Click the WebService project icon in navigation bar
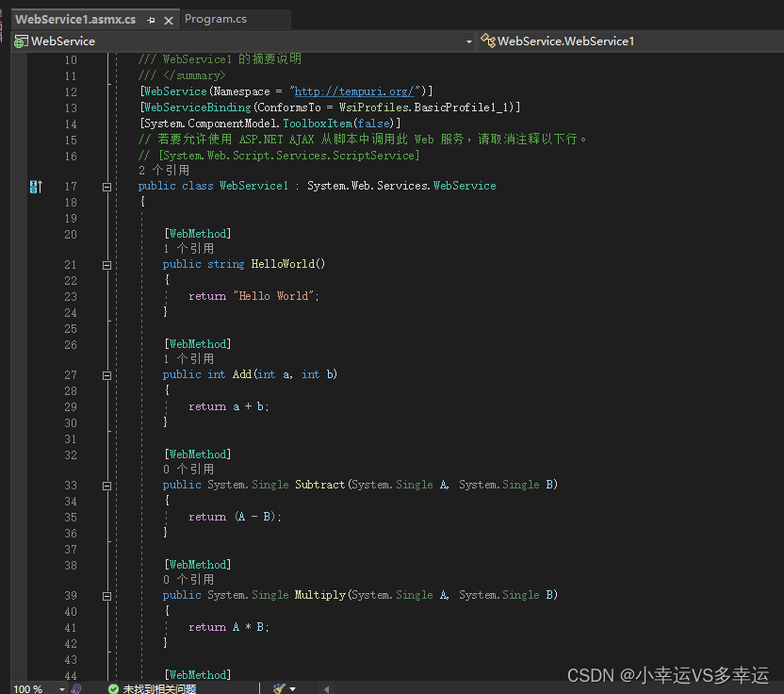This screenshot has height=694, width=784. tap(21, 41)
